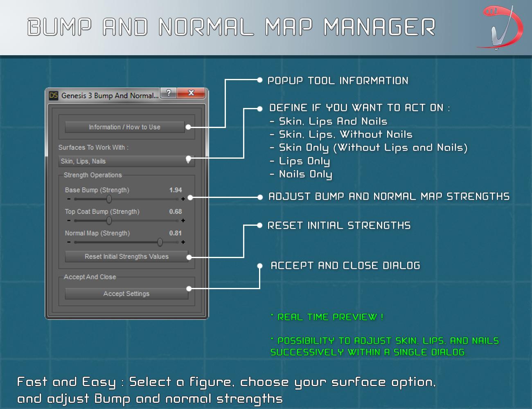Image resolution: width=532 pixels, height=409 pixels.
Task: Click the Base Bump value 1.94
Action: [x=176, y=190]
